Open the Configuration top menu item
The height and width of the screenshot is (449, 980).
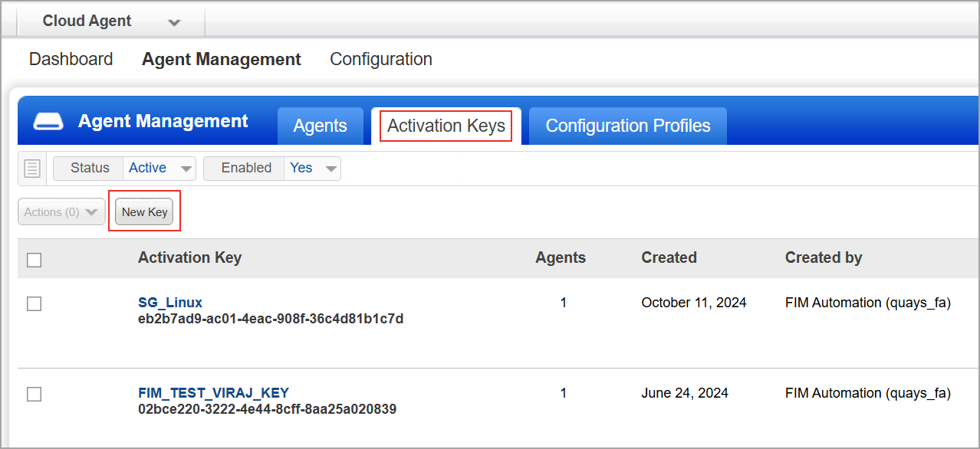click(x=381, y=59)
